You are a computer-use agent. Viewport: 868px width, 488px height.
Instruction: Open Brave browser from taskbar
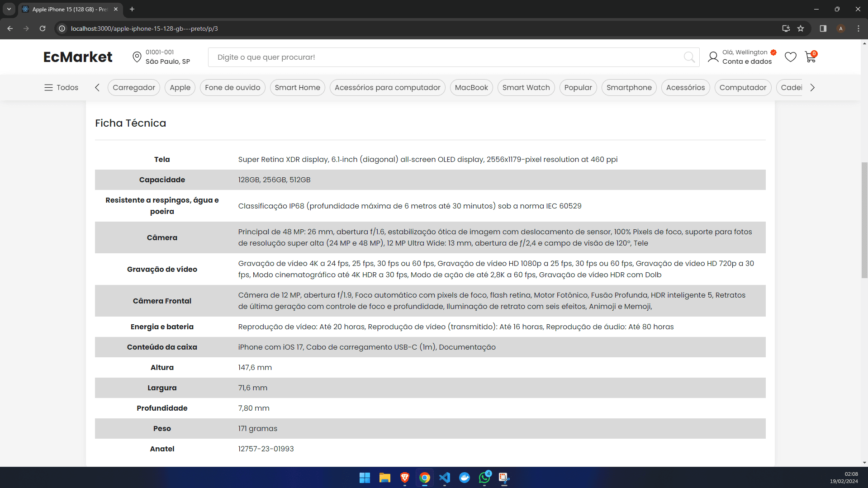[x=405, y=478]
